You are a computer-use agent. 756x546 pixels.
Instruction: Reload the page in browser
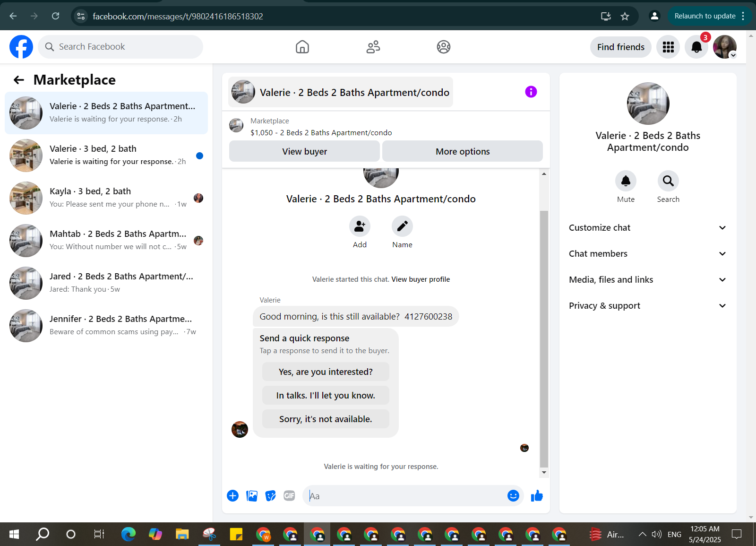pyautogui.click(x=55, y=16)
